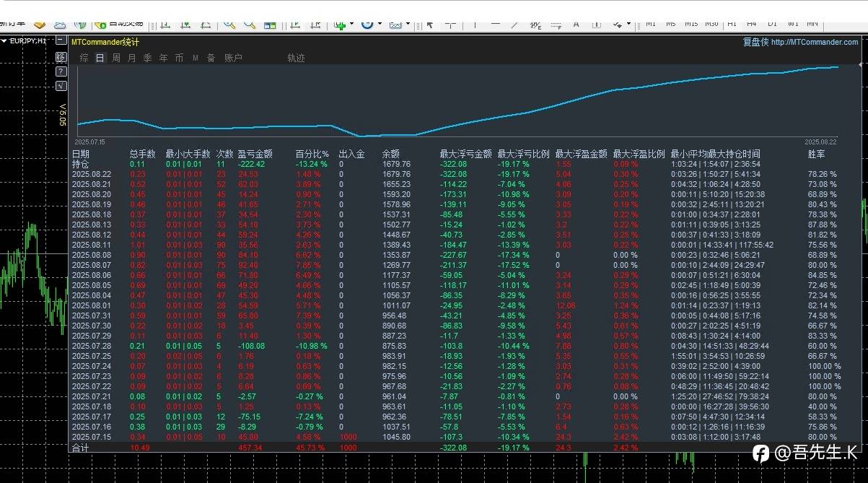Click the arrows objects toolbar icon
This screenshot has width=868, height=483.
pos(618,24)
